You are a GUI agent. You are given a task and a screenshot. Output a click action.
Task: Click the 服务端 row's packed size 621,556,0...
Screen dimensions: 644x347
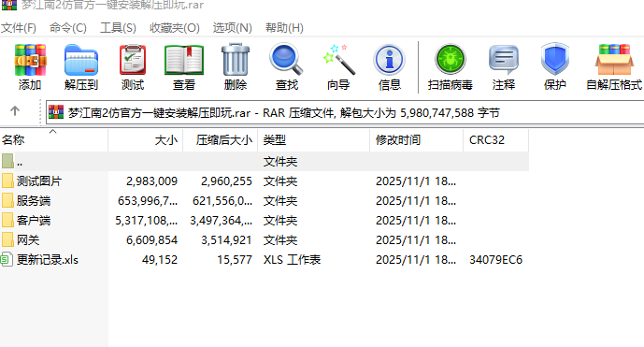222,201
